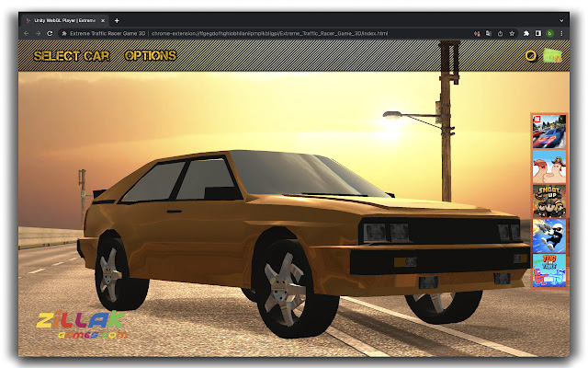Open the jetpack stickman game thumbnail
Image resolution: width=588 pixels, height=368 pixels.
pyautogui.click(x=549, y=236)
